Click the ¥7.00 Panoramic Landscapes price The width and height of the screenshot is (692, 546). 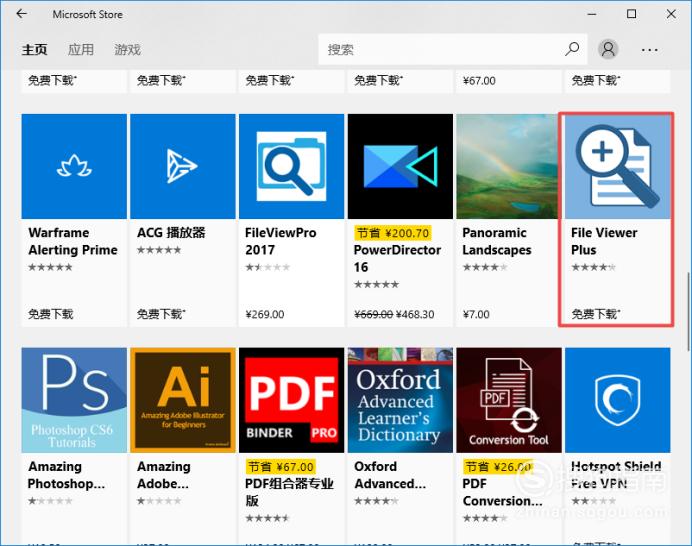[476, 314]
